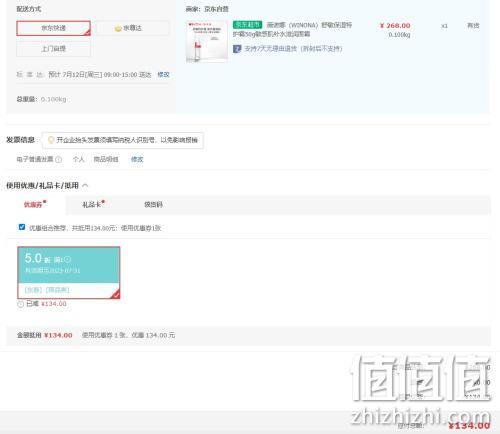The height and width of the screenshot is (434, 500).
Task: Click the lightbulb icon in the invoice tip
Action: 51,140
